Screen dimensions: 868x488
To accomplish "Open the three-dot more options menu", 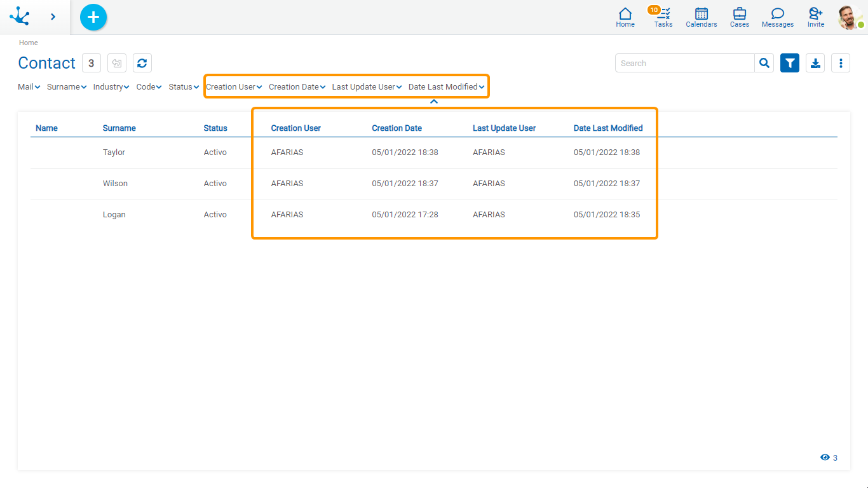I will pos(841,63).
